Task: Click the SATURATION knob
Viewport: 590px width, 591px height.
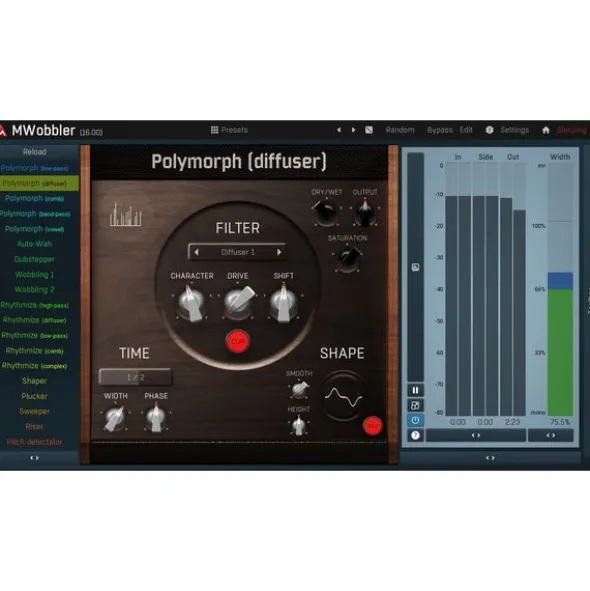Action: (347, 259)
